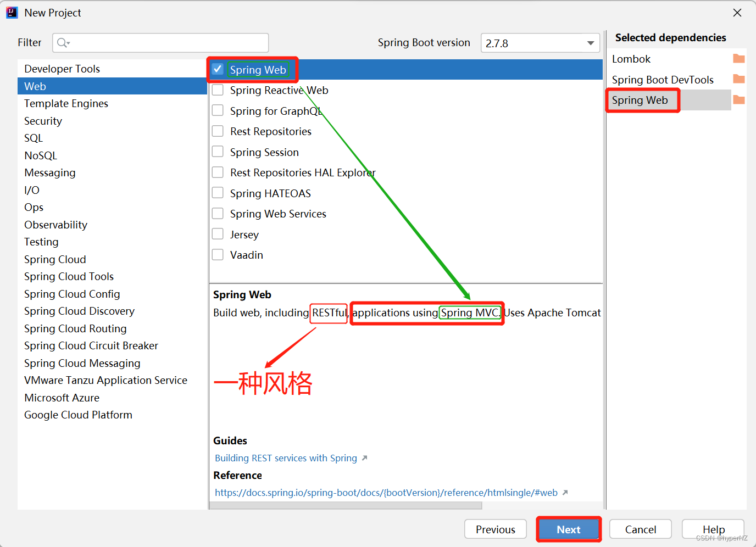The height and width of the screenshot is (547, 756).
Task: Select the I/O category
Action: point(112,190)
